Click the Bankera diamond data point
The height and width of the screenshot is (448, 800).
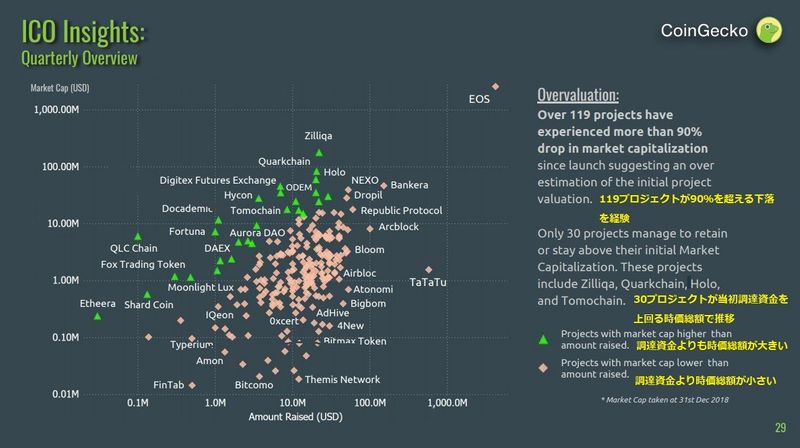point(383,185)
